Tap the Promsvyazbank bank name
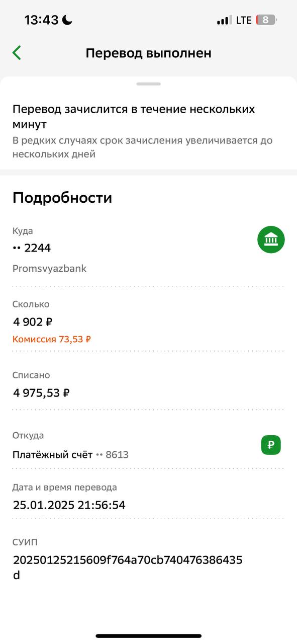297x644 pixels. 49,269
